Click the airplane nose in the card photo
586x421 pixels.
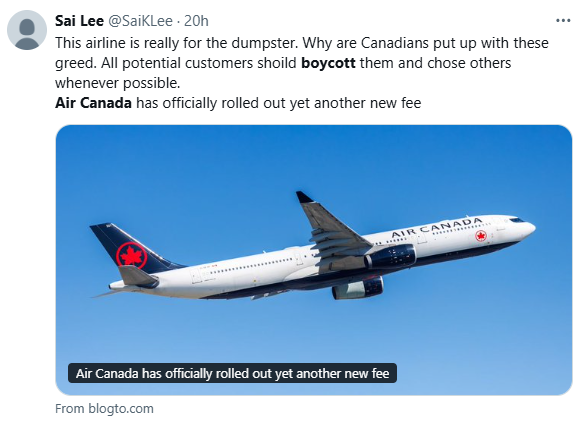click(x=528, y=227)
